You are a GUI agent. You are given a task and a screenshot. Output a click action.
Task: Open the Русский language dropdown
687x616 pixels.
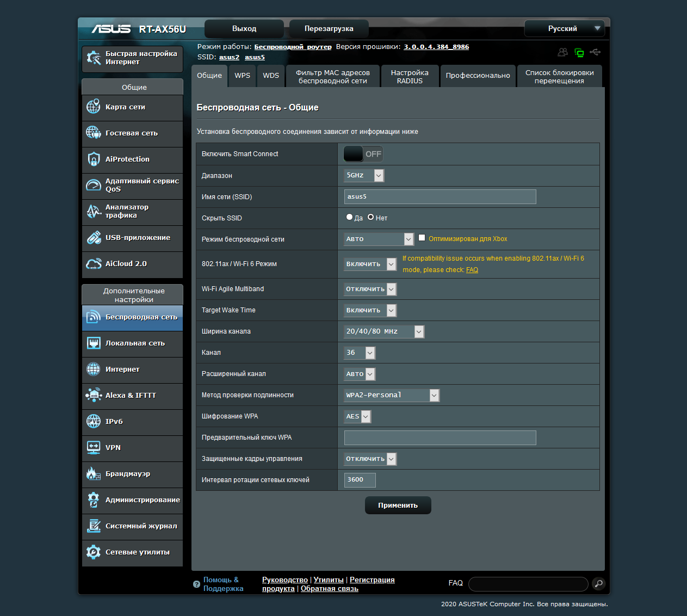tap(564, 28)
